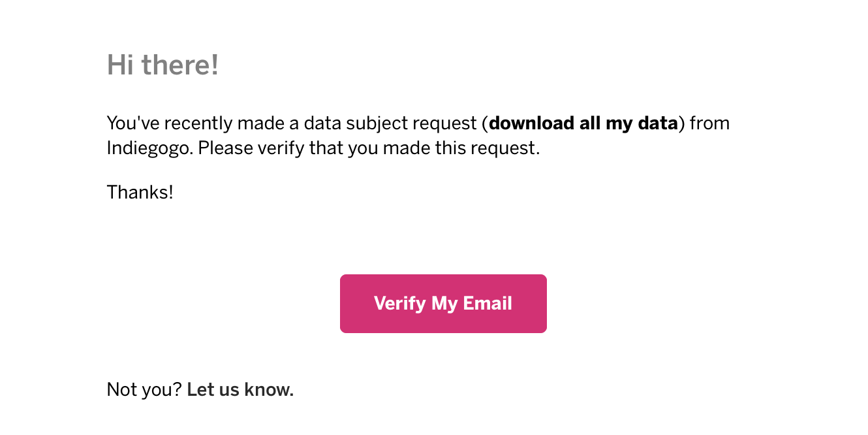This screenshot has height=435, width=868.
Task: Click the word Let in the bottom link
Action: (198, 390)
